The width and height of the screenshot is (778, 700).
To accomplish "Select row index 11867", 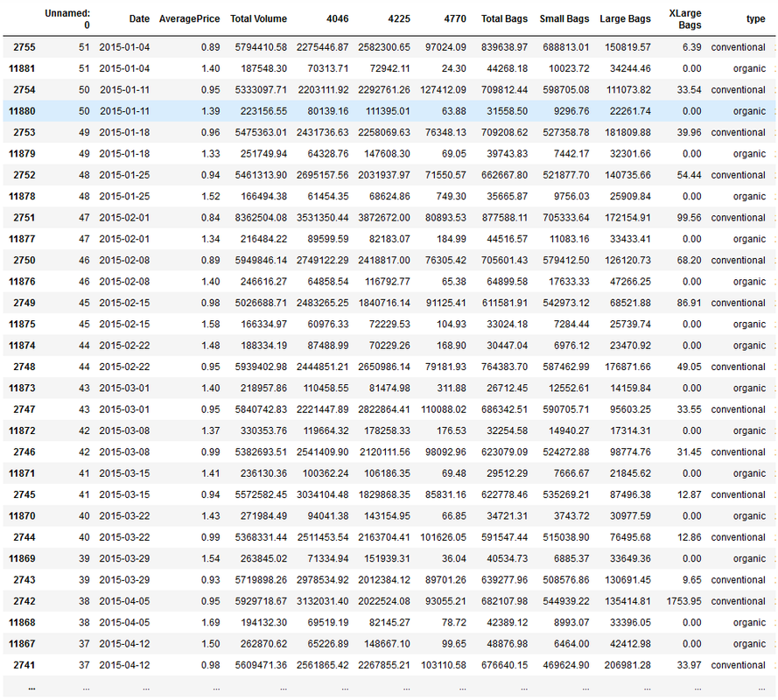I will pyautogui.click(x=22, y=644).
